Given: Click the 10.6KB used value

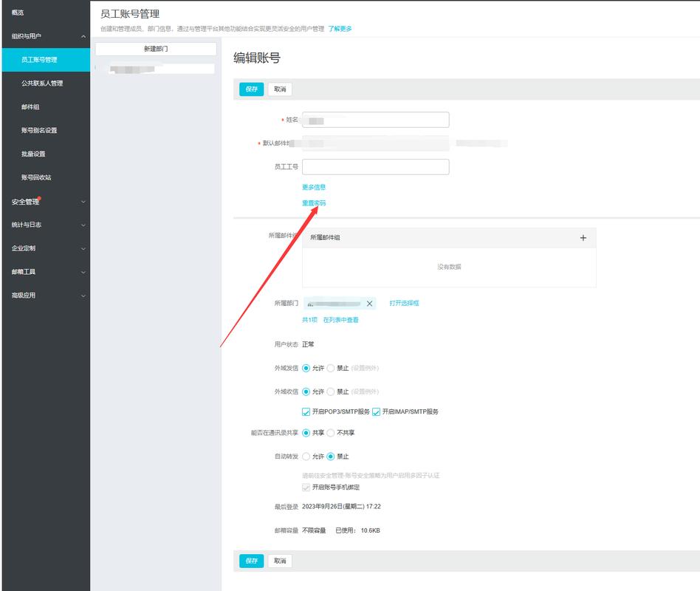Looking at the screenshot, I should (370, 530).
